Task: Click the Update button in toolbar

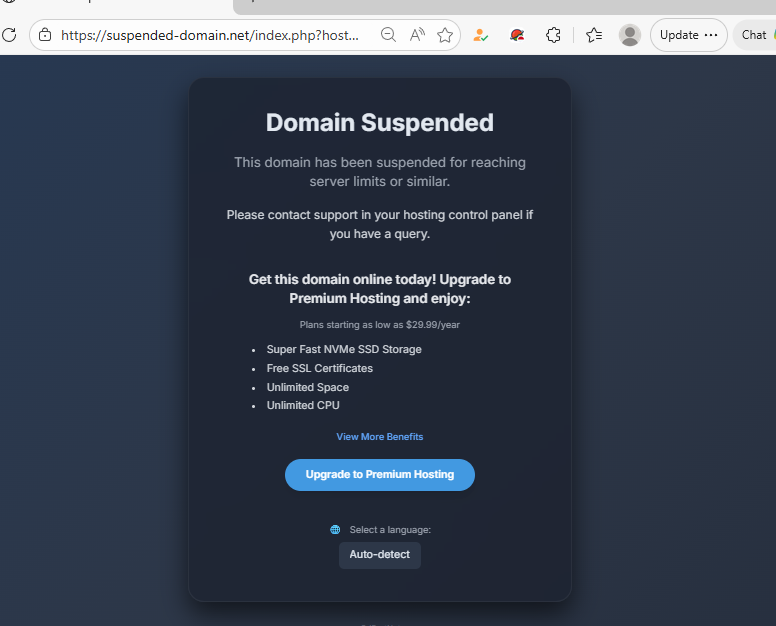Action: pos(689,35)
